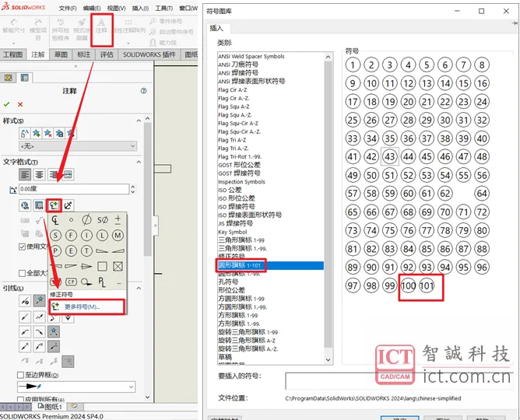Click property panel scroll down arrow
This screenshot has width=520, height=420.
point(148,397)
